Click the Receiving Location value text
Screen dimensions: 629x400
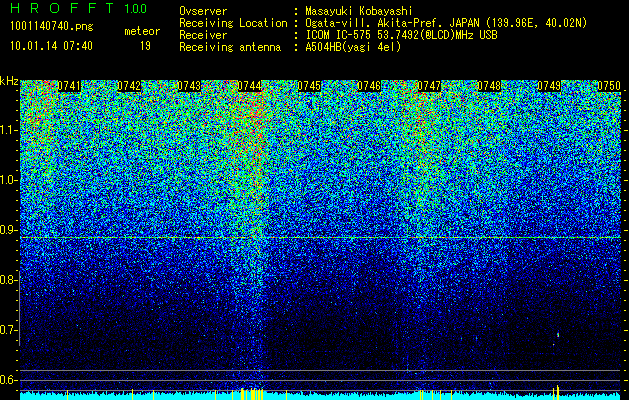pyautogui.click(x=446, y=23)
